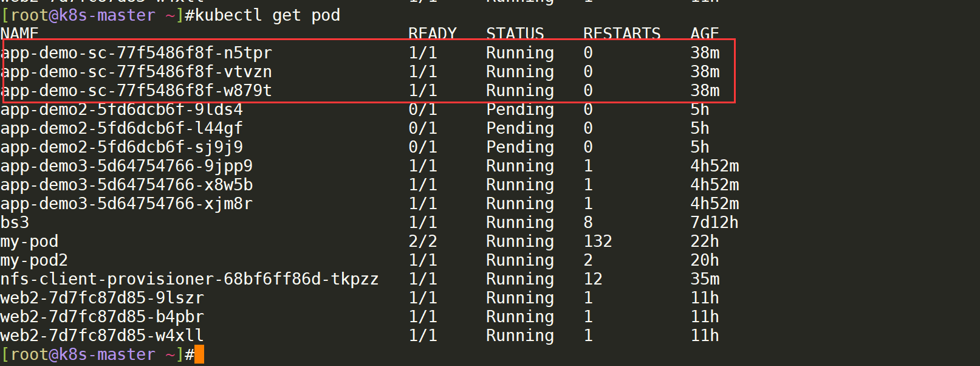
Task: Click pod name app-demo-sc-77f5486f8f-vtvzn
Action: [x=136, y=72]
